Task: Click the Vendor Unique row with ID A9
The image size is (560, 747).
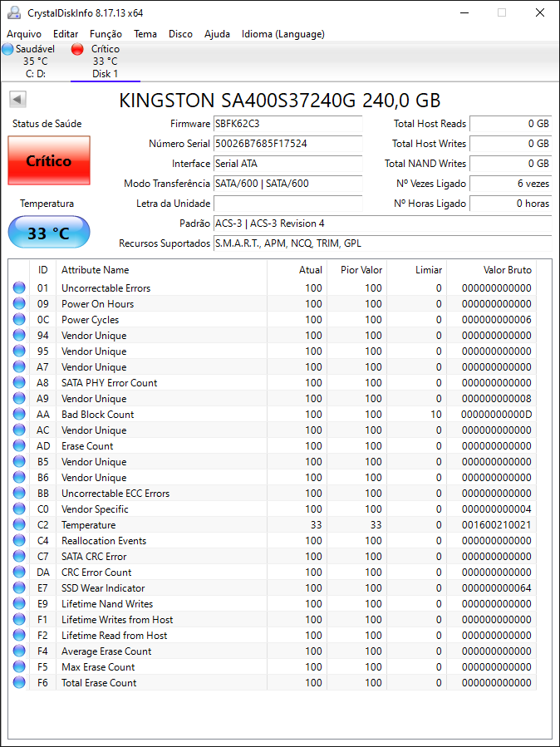Action: click(273, 398)
